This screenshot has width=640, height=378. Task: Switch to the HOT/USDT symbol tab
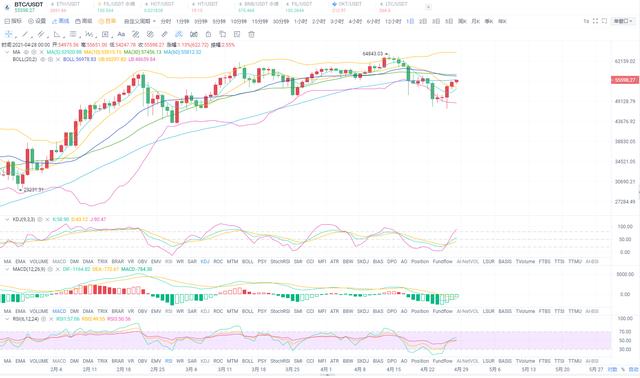click(159, 7)
